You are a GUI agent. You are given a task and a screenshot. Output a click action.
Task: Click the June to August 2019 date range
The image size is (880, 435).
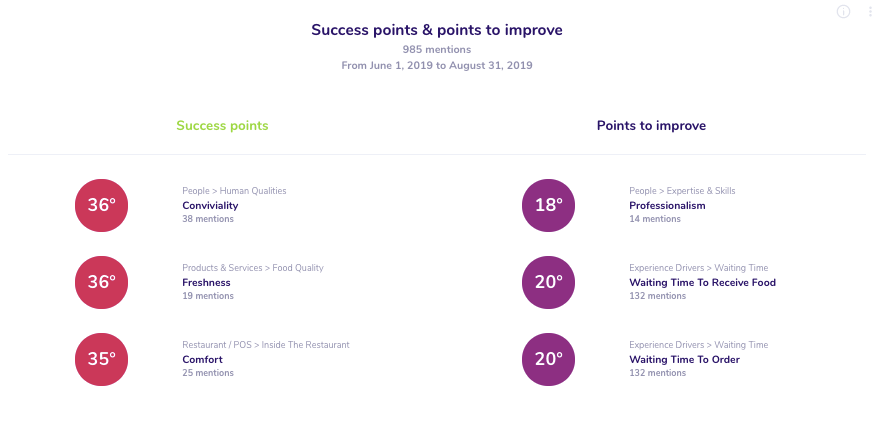tap(437, 66)
